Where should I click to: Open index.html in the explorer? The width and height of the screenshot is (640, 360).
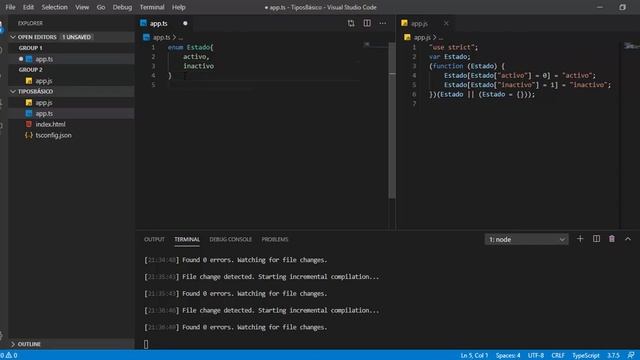pyautogui.click(x=71, y=124)
